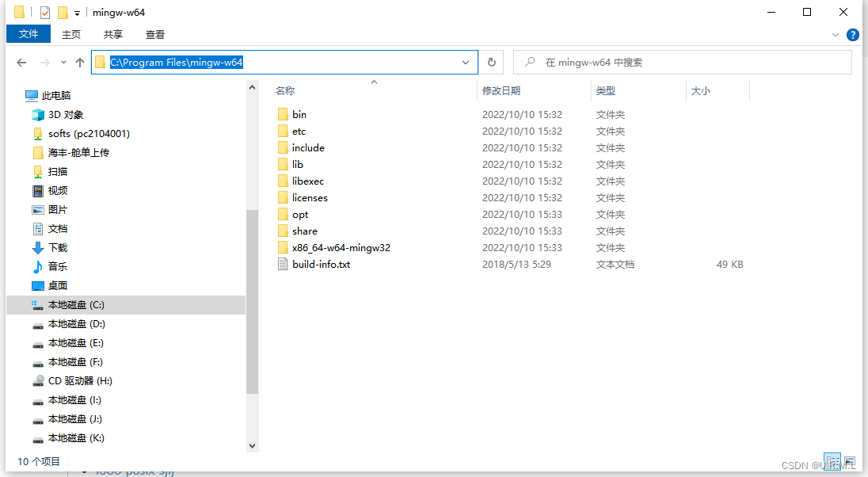The height and width of the screenshot is (477, 868).
Task: Expand the address bar history dropdown
Action: pos(466,63)
